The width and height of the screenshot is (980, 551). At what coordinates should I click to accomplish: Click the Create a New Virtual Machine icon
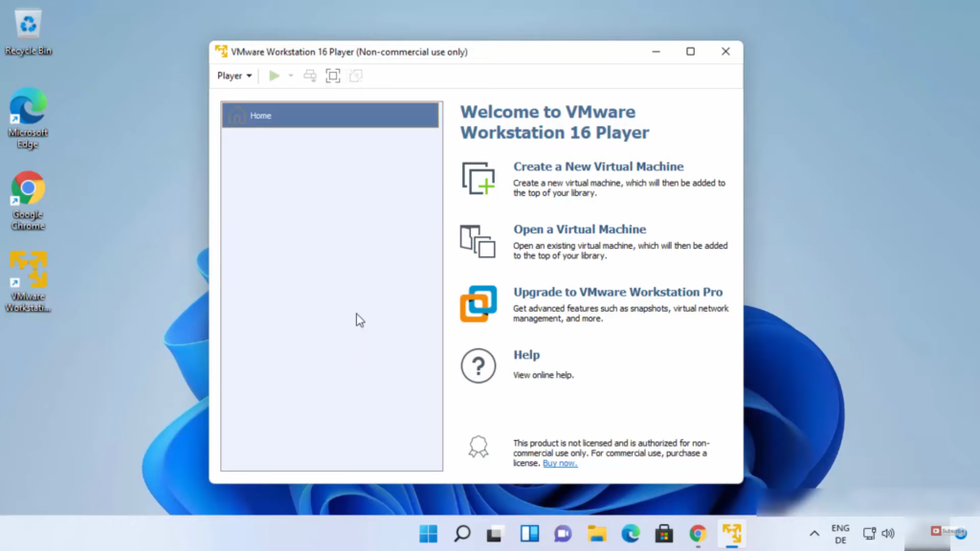(x=479, y=179)
